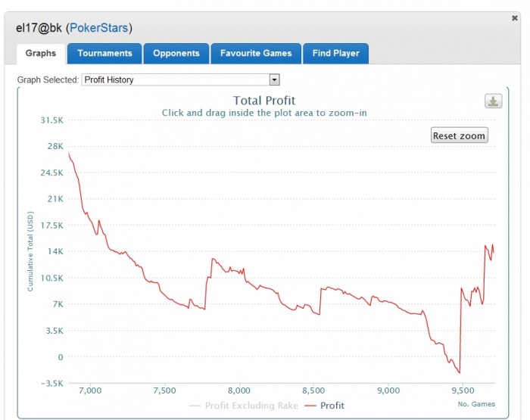
Task: Click the 31.5K y-axis label
Action: [x=51, y=120]
